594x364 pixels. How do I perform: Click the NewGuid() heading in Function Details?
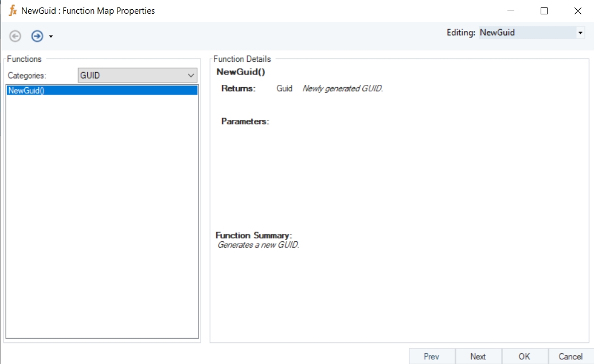pos(240,72)
